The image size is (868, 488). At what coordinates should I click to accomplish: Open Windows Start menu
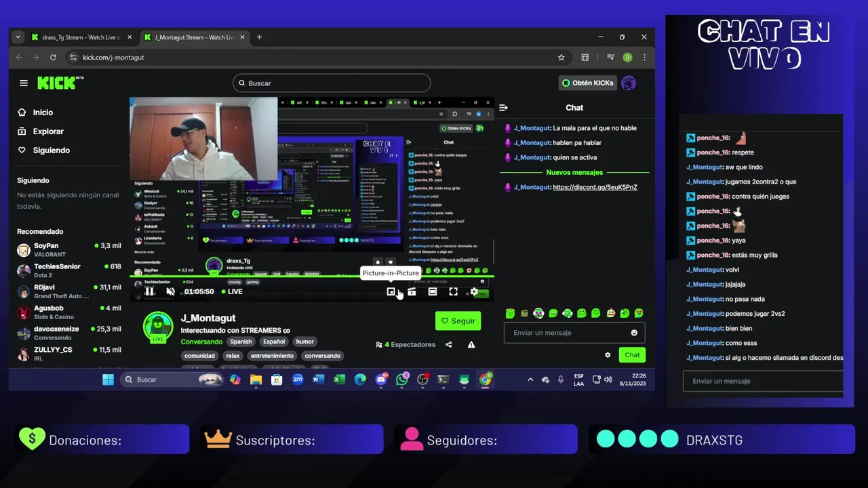[108, 380]
